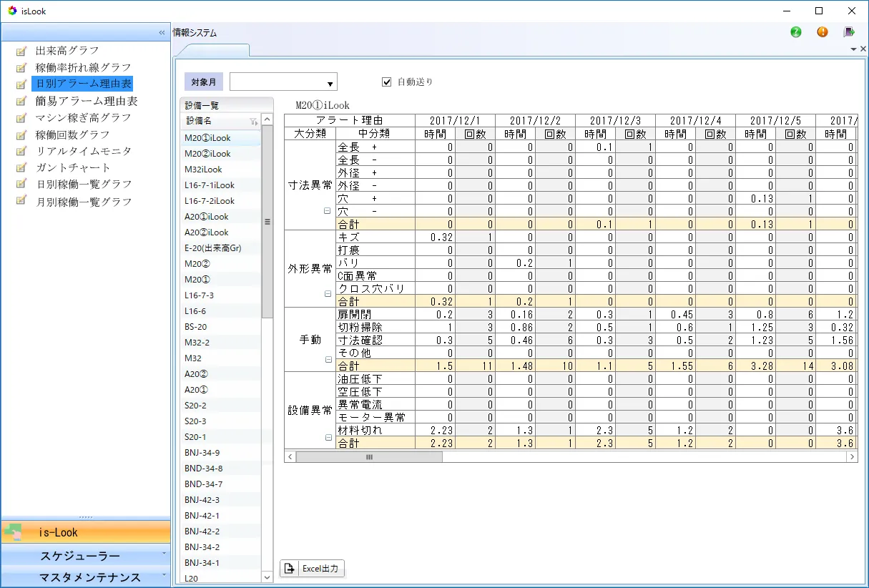Image resolution: width=869 pixels, height=588 pixels.
Task: Click the 設備名 column header
Action: [x=220, y=121]
